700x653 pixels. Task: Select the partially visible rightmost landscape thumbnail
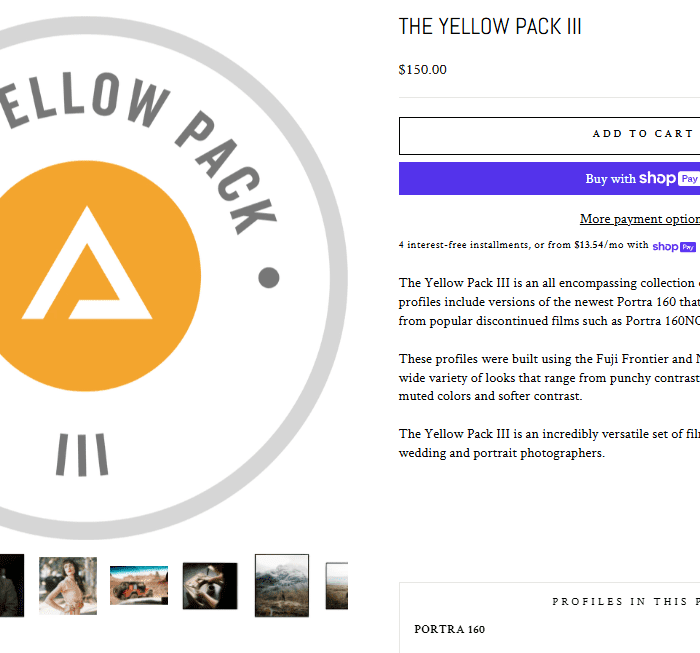coord(337,585)
